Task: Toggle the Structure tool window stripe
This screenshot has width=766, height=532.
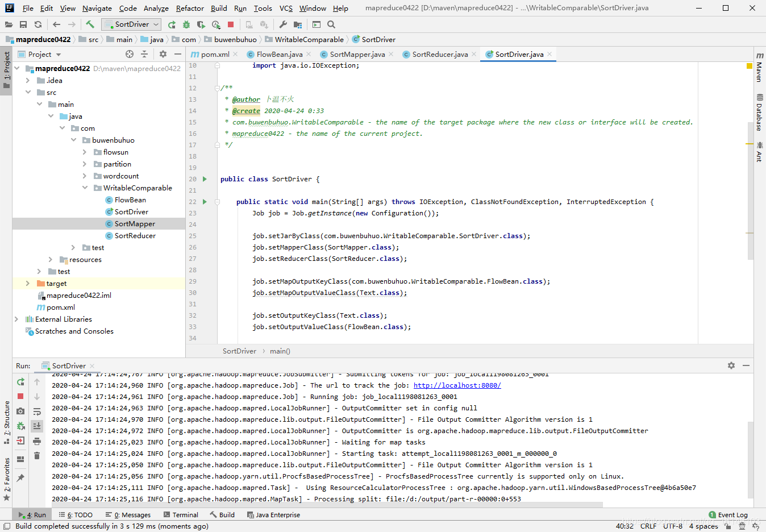Action: click(6, 422)
